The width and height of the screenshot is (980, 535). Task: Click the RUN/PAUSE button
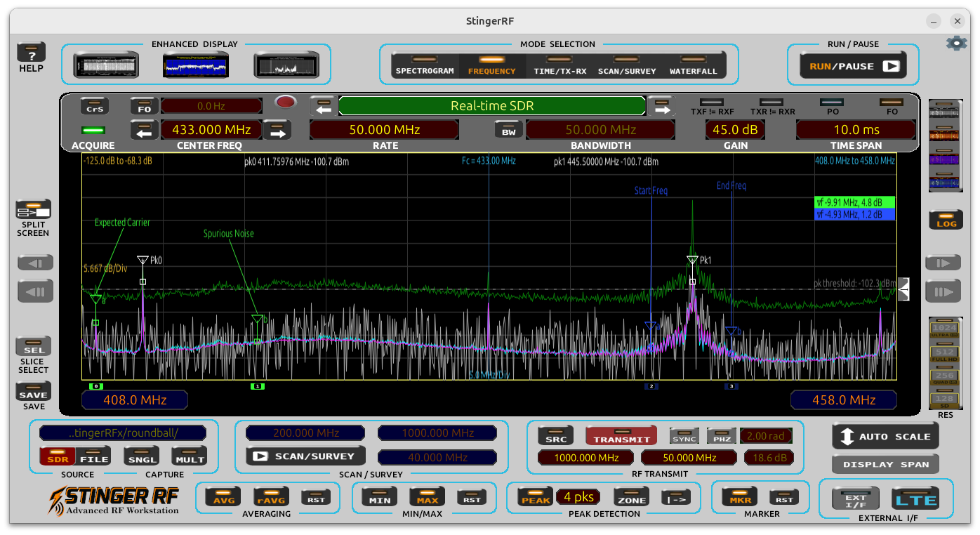point(853,66)
